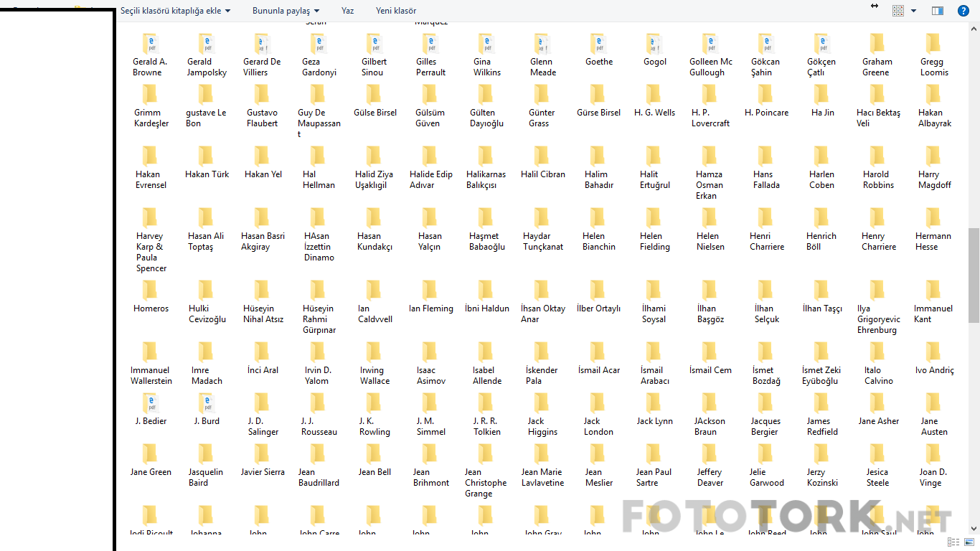Open the view layout options icon
The image size is (980, 551).
tap(898, 11)
